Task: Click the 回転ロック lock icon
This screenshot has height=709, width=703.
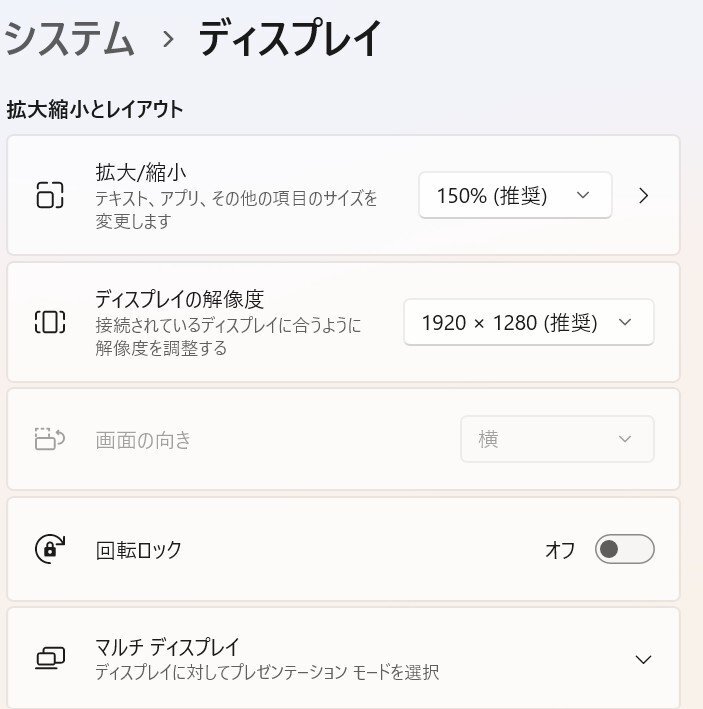Action: point(49,549)
